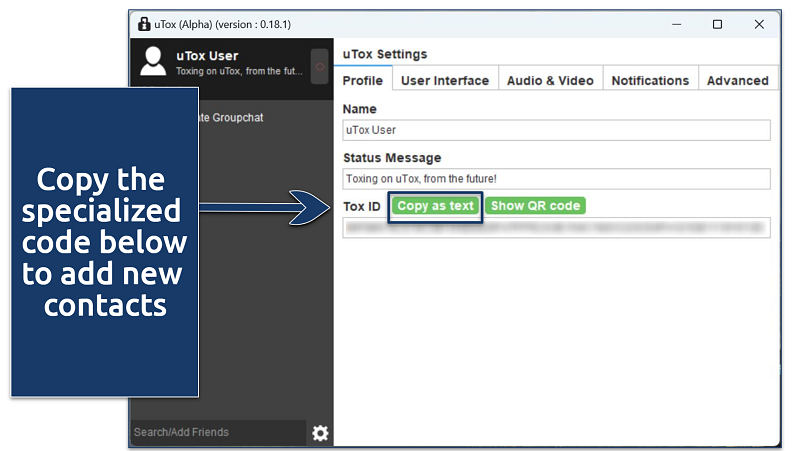Screen dimensions: 806x451
Task: Go to the Notifications tab
Action: (x=650, y=80)
